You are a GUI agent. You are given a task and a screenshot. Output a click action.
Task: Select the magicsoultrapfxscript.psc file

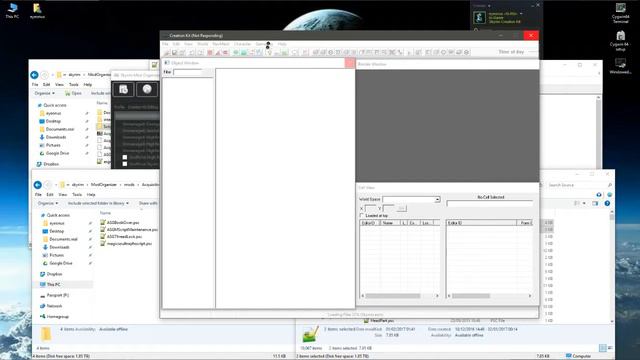126,243
